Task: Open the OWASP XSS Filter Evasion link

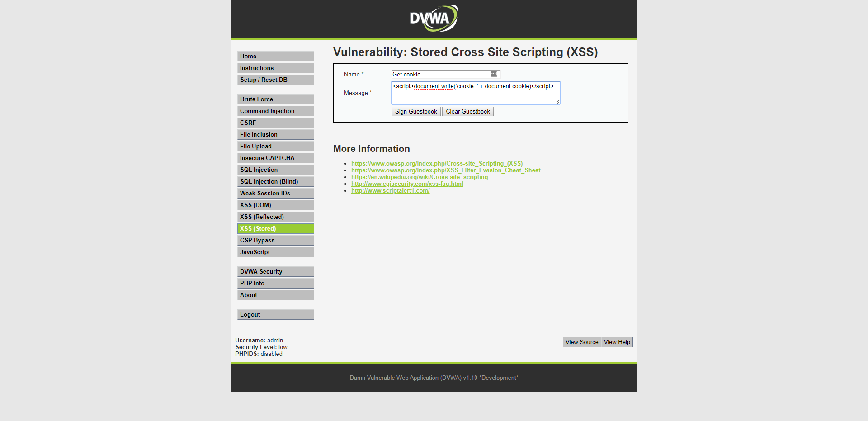Action: 445,170
